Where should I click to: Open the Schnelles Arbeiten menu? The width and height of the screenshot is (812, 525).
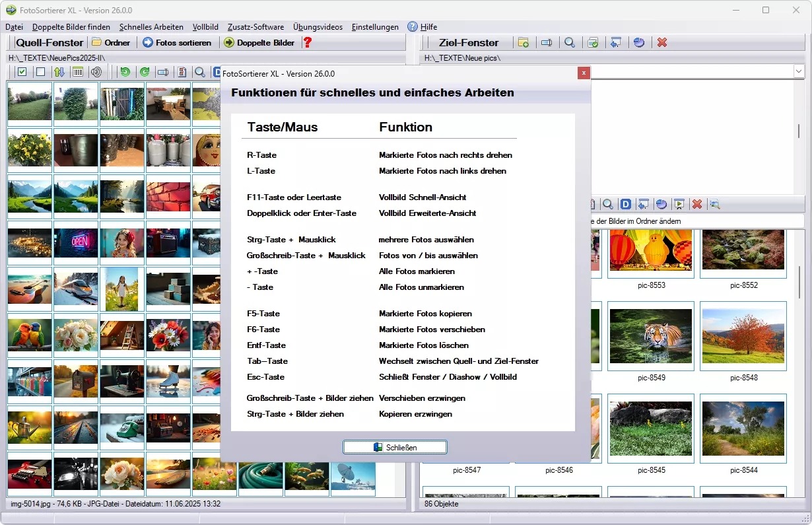151,27
